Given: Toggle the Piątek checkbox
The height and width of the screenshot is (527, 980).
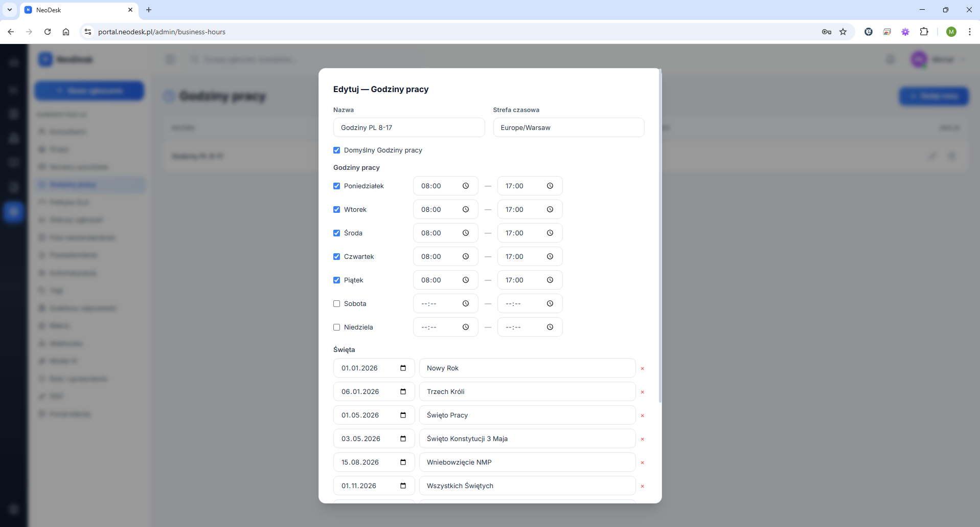Looking at the screenshot, I should point(336,280).
